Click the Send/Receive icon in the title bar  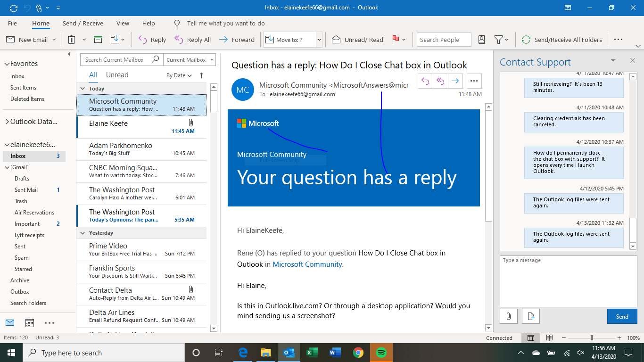click(13, 8)
